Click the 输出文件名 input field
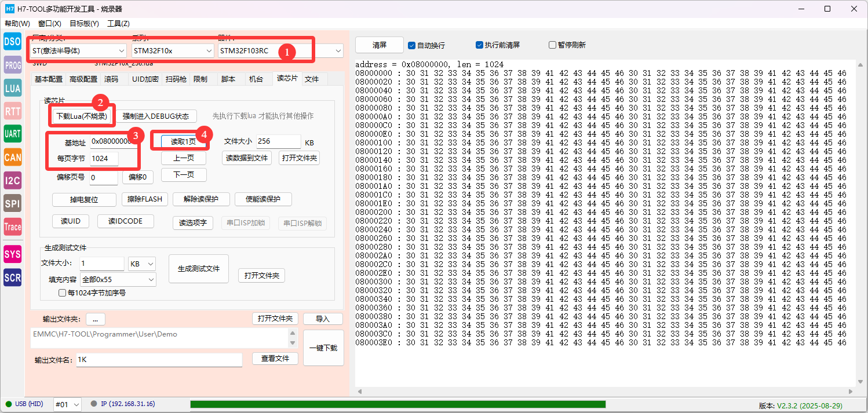This screenshot has height=413, width=868. [x=159, y=360]
